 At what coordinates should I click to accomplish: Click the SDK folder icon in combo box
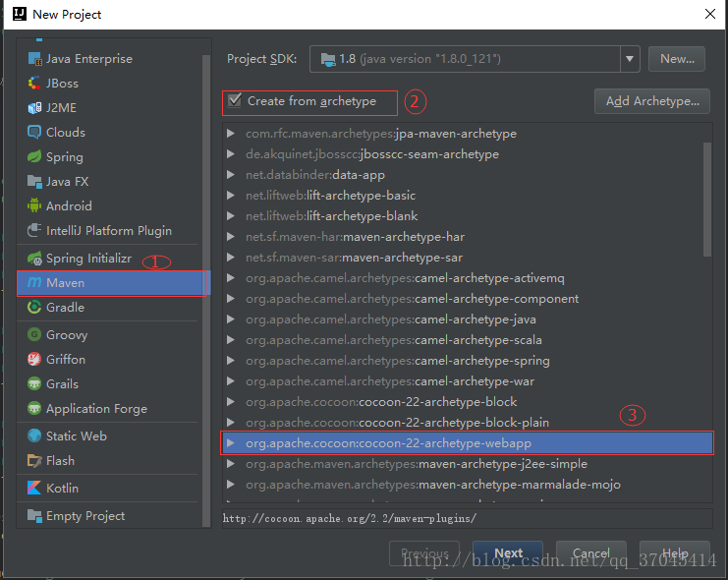pyautogui.click(x=328, y=59)
